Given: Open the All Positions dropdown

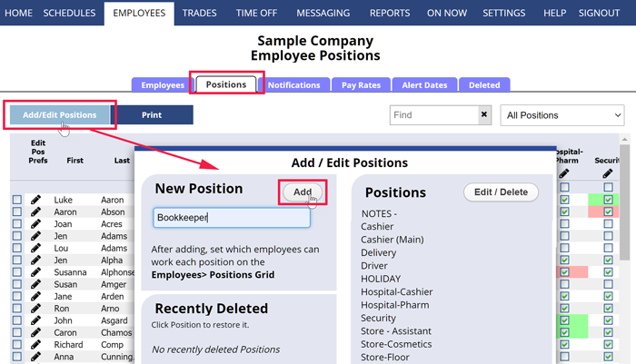Looking at the screenshot, I should [x=562, y=115].
